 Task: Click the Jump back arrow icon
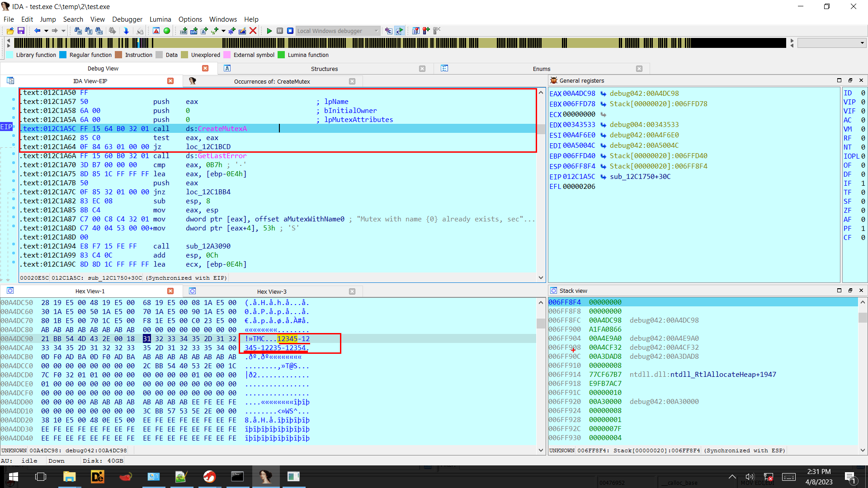[x=37, y=31]
